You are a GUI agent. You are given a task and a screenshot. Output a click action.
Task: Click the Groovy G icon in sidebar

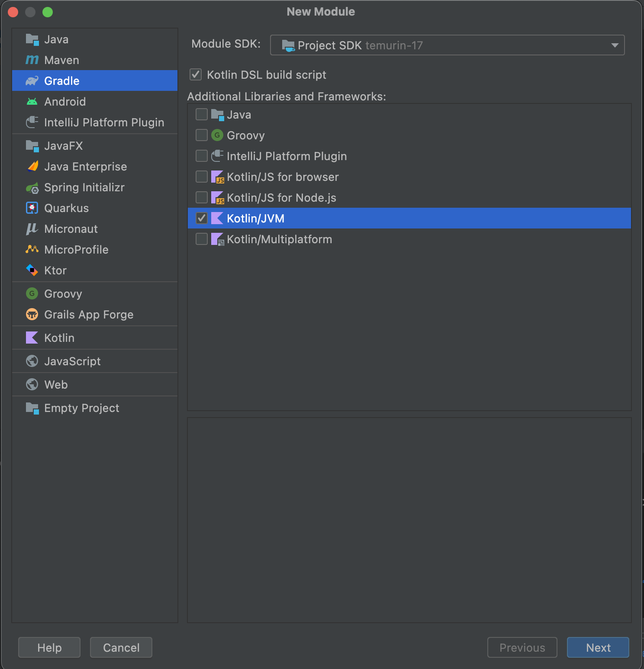(x=32, y=293)
